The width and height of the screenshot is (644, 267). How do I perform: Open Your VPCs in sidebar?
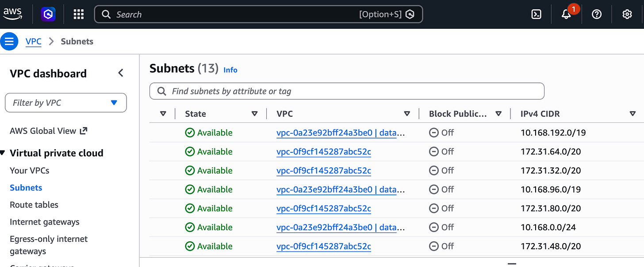pos(30,170)
